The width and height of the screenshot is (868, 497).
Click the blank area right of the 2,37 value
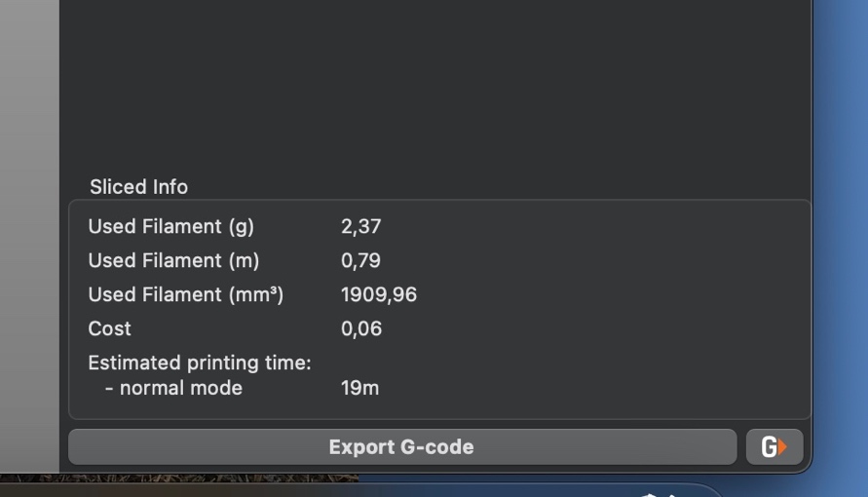click(592, 226)
